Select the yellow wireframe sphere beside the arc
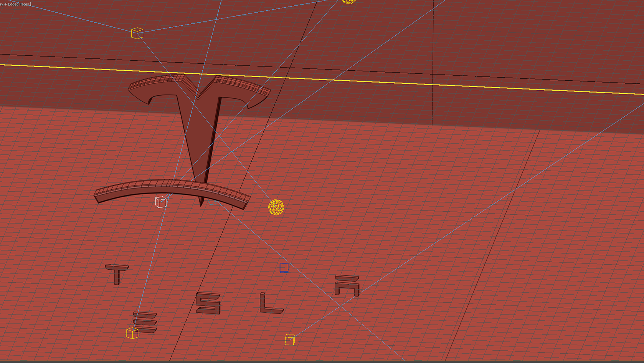Screen dimensions: 644x363 (x=276, y=207)
